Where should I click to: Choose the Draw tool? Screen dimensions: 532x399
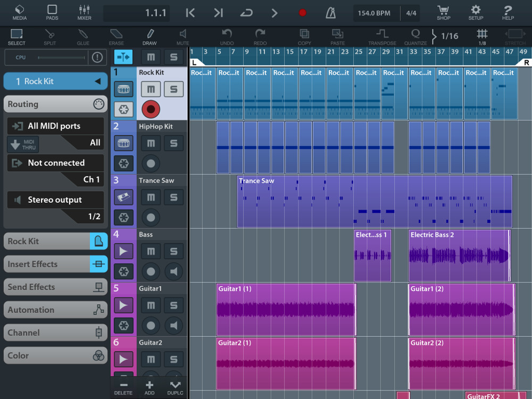click(149, 37)
